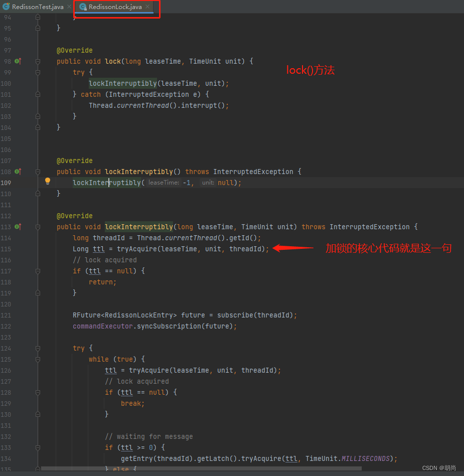Viewport: 464px width, 476px height.
Task: Click the RedissonLock.java file type icon
Action: pos(83,7)
